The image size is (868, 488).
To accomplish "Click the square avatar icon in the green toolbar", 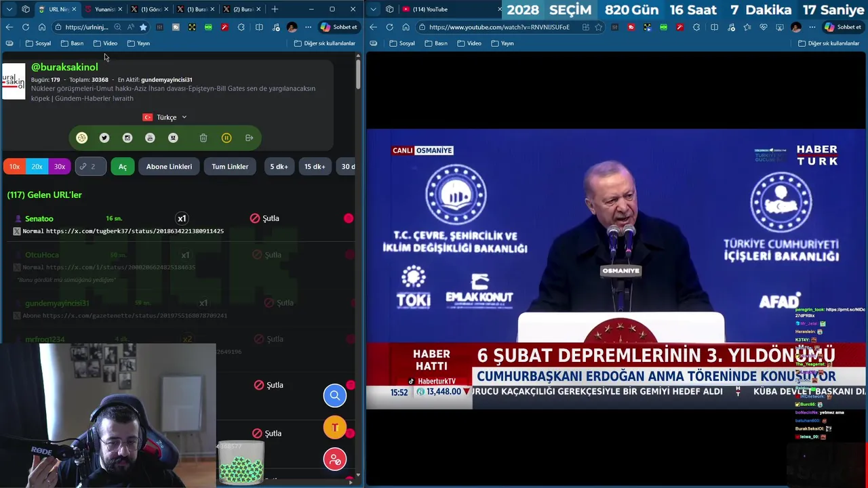I will point(173,138).
